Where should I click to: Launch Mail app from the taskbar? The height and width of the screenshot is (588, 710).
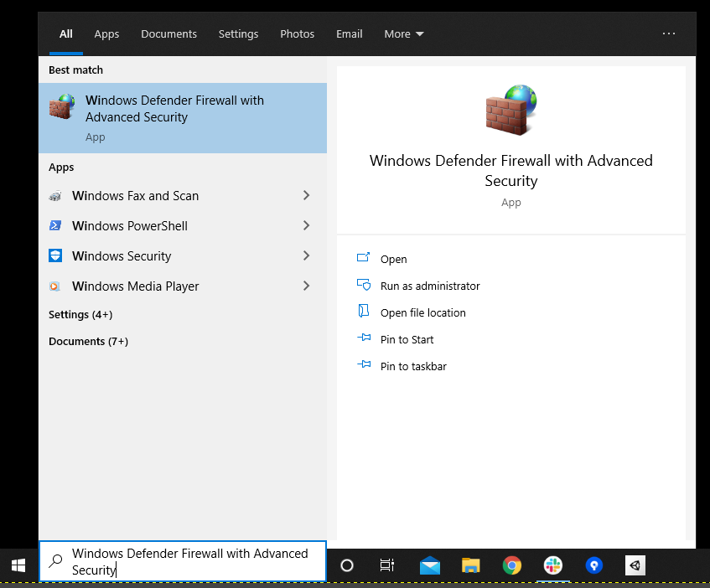[x=430, y=565]
